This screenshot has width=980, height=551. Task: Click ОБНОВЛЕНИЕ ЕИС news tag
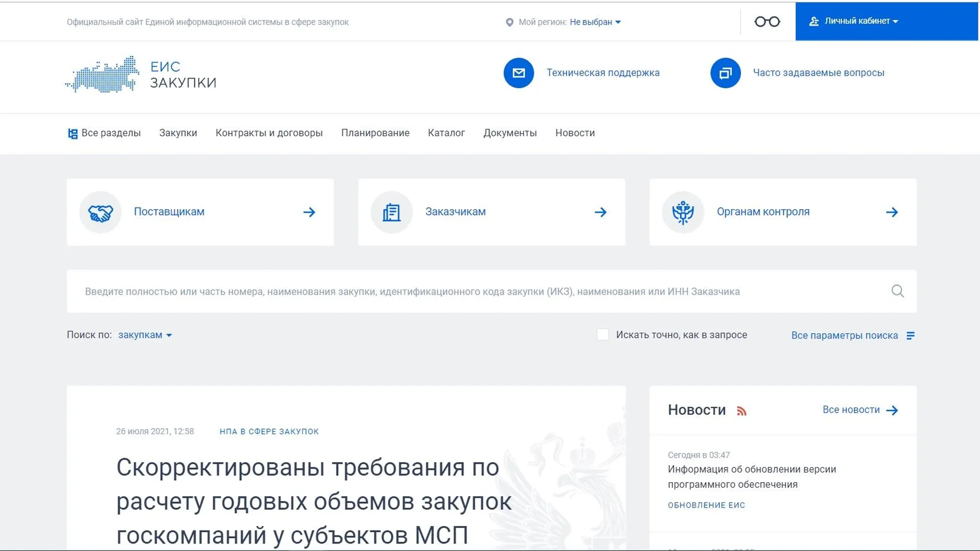(x=706, y=505)
